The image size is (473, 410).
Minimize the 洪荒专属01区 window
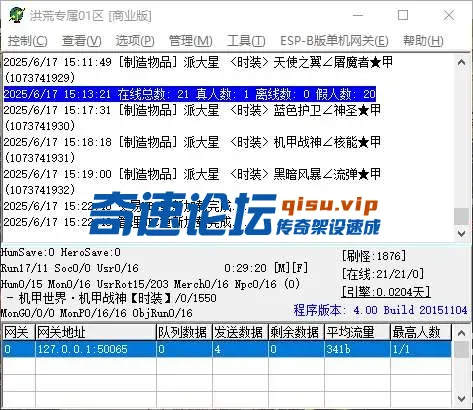click(x=358, y=15)
